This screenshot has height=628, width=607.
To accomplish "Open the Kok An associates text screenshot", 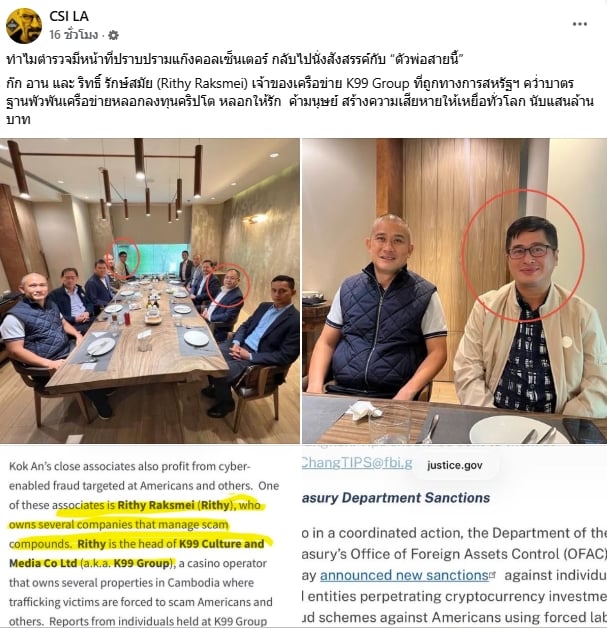I will click(x=150, y=536).
